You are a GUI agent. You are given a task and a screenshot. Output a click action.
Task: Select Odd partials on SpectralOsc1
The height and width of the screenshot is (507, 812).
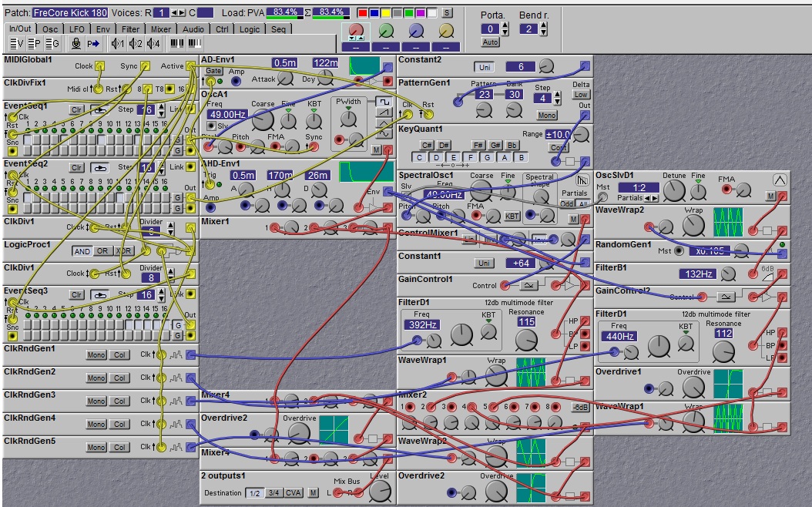[x=566, y=204]
